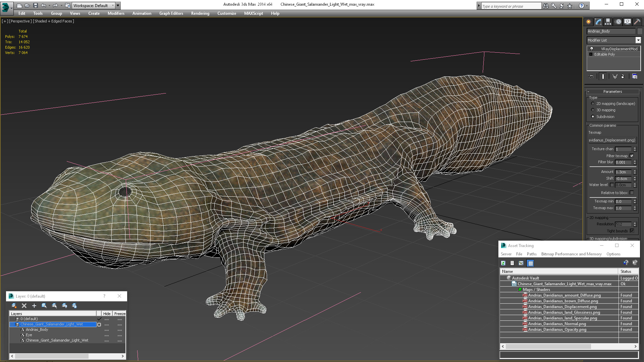Click Tree View icon in Asset Tracking
This screenshot has height=362, width=644.
click(x=521, y=263)
